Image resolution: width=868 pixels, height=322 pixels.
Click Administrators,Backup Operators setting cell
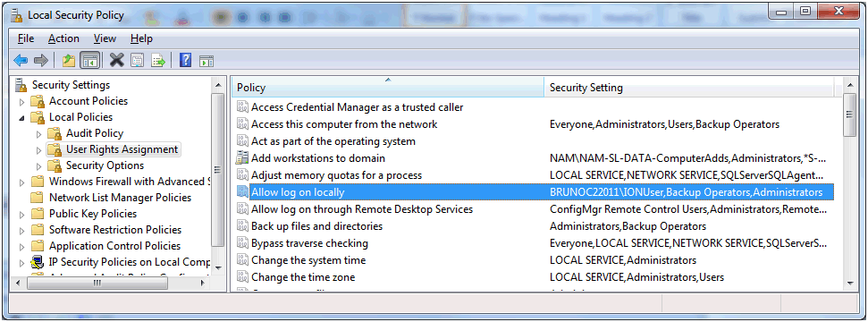(628, 226)
